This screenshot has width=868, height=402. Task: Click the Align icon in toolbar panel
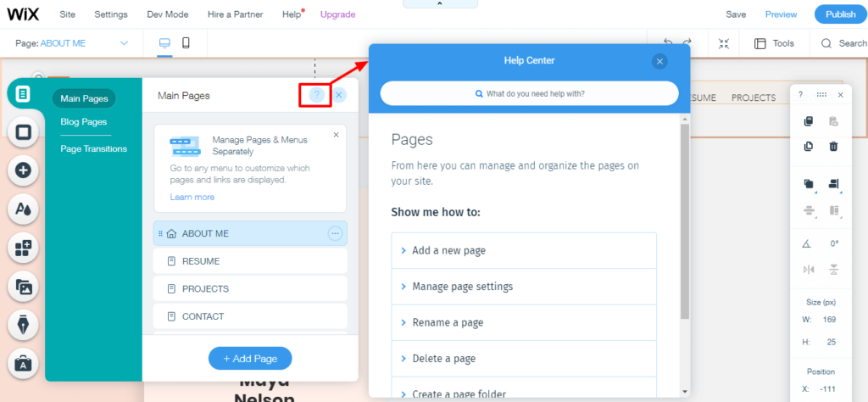[x=834, y=184]
